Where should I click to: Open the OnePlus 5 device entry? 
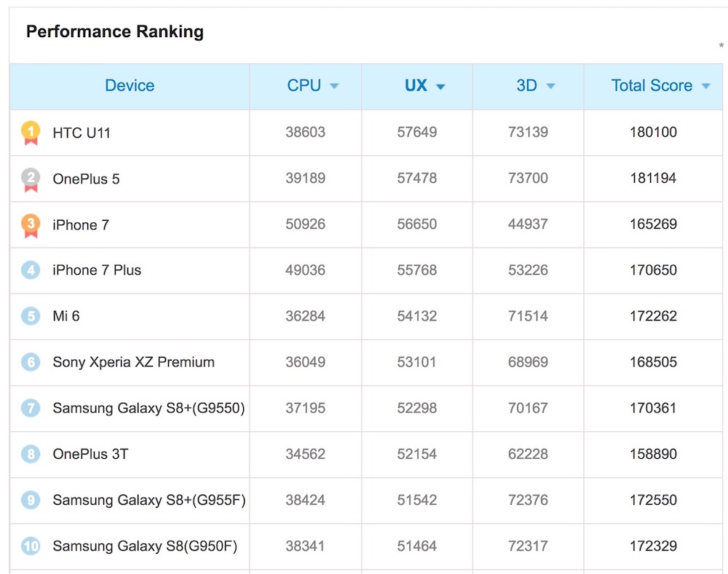[86, 178]
